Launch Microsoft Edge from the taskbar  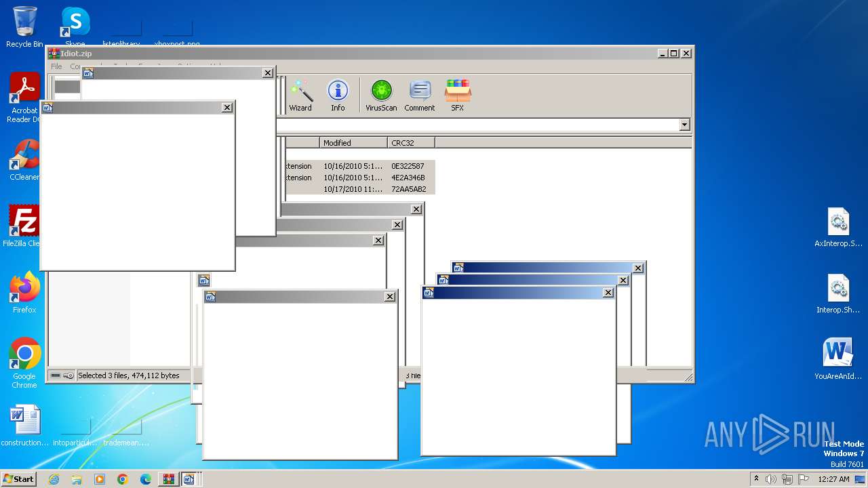click(x=146, y=479)
